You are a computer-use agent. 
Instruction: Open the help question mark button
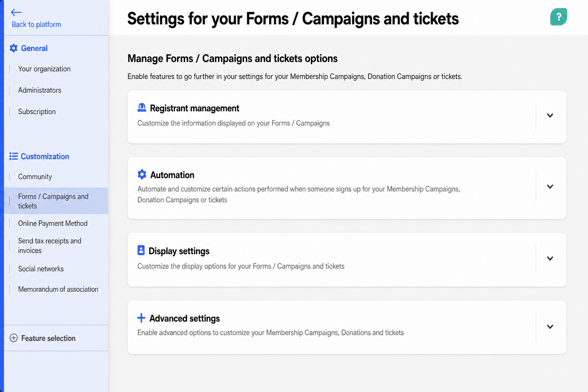coord(559,17)
